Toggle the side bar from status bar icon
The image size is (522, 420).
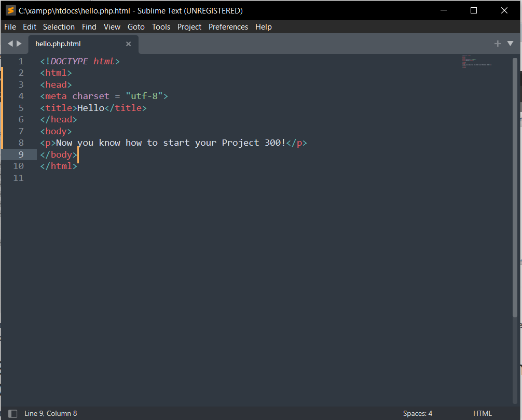click(x=12, y=413)
